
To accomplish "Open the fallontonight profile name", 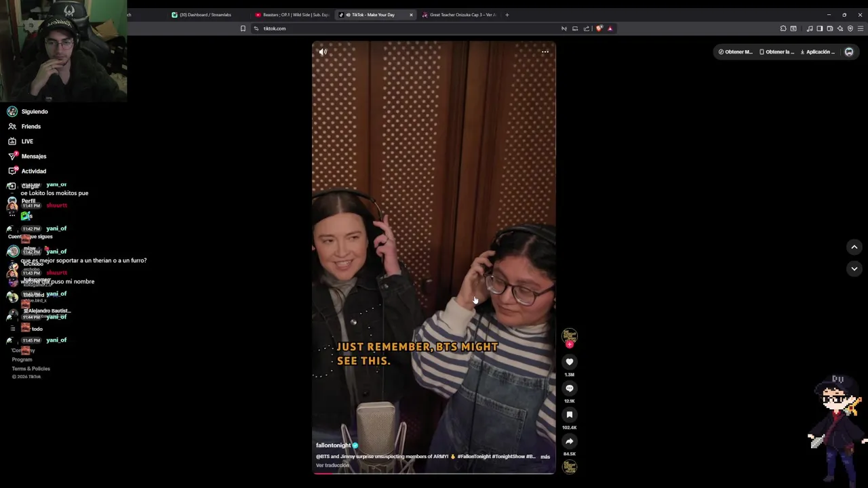I will [x=333, y=445].
